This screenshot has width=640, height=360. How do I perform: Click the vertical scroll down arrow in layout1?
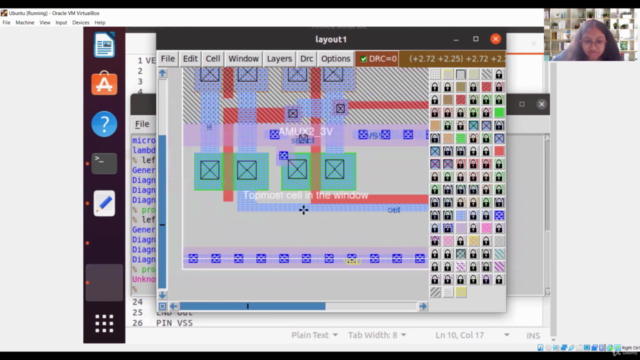(162, 295)
